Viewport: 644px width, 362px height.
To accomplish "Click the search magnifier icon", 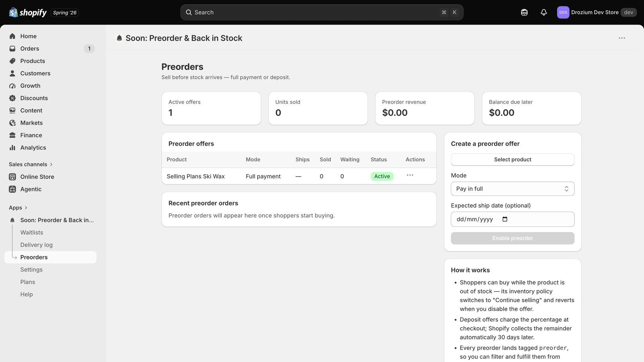I will click(188, 12).
